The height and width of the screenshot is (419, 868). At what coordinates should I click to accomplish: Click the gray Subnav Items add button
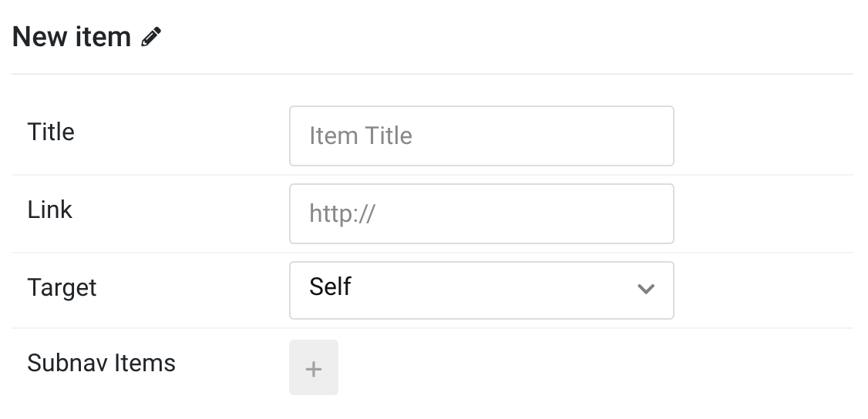click(313, 367)
